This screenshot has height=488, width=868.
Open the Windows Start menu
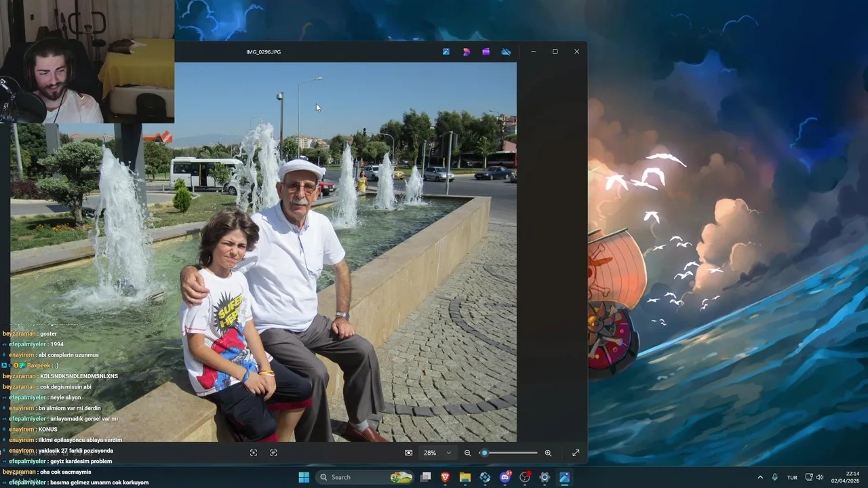[x=304, y=477]
